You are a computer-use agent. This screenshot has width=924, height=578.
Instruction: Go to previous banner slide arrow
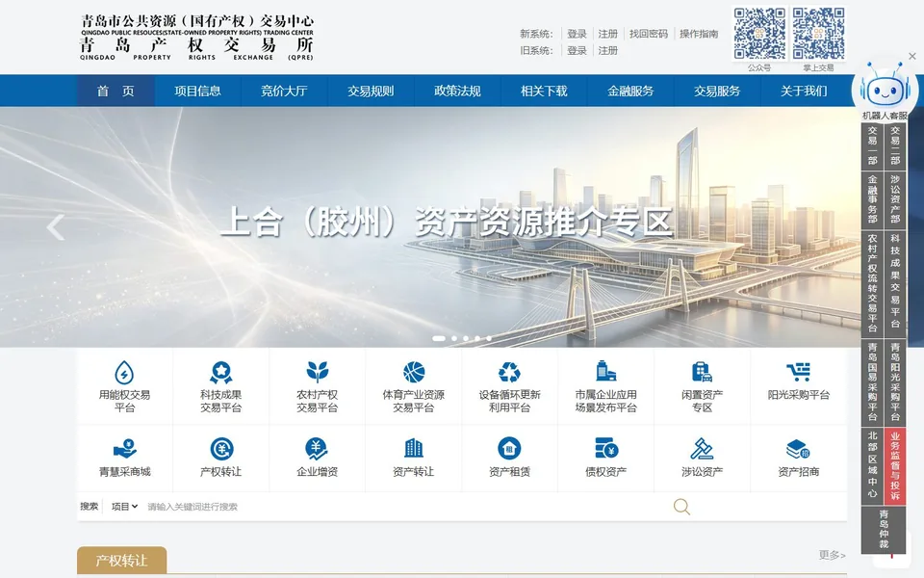click(x=56, y=227)
